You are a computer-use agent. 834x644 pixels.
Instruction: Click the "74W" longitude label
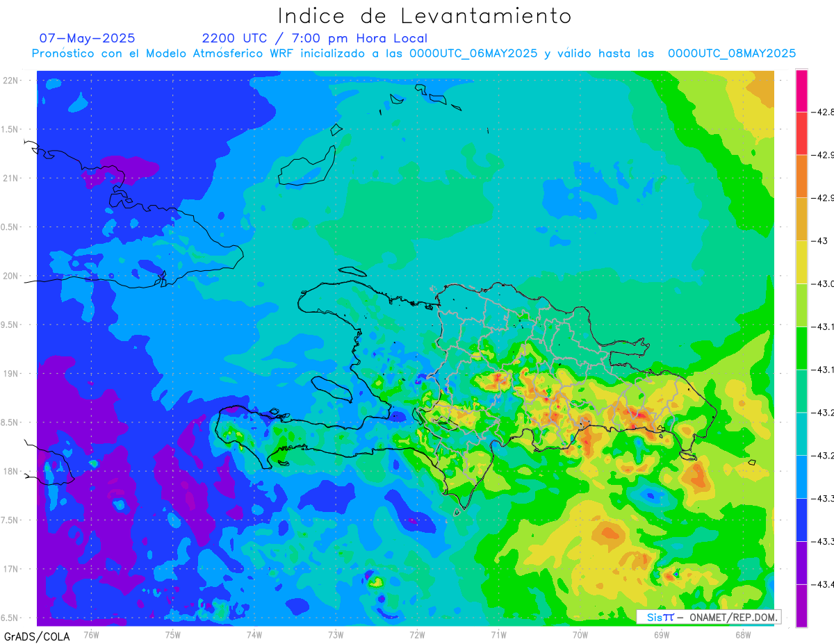click(254, 634)
